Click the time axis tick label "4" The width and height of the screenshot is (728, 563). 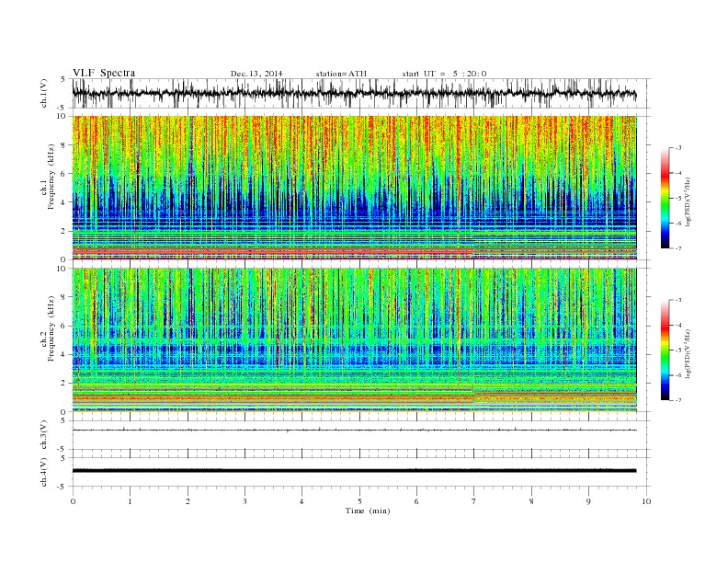tap(301, 501)
